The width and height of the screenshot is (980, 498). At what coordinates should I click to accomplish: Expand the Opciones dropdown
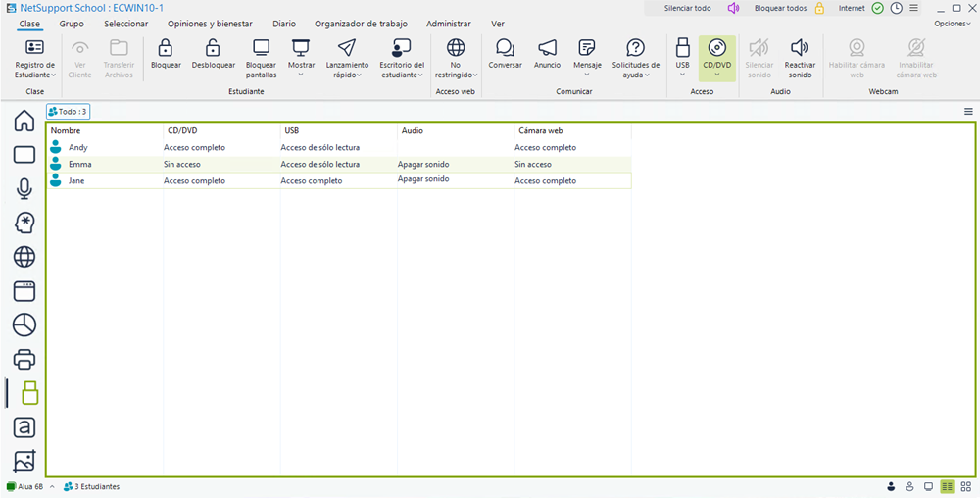(953, 24)
